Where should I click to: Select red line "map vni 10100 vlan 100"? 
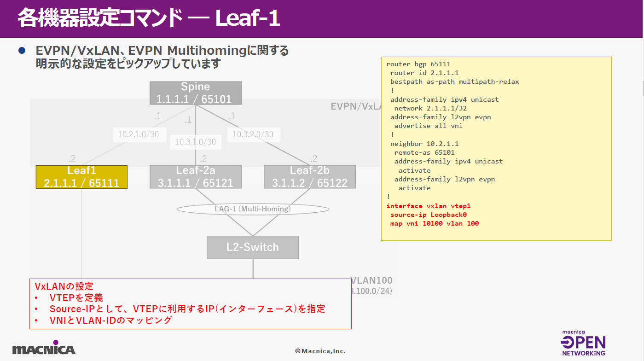click(435, 223)
